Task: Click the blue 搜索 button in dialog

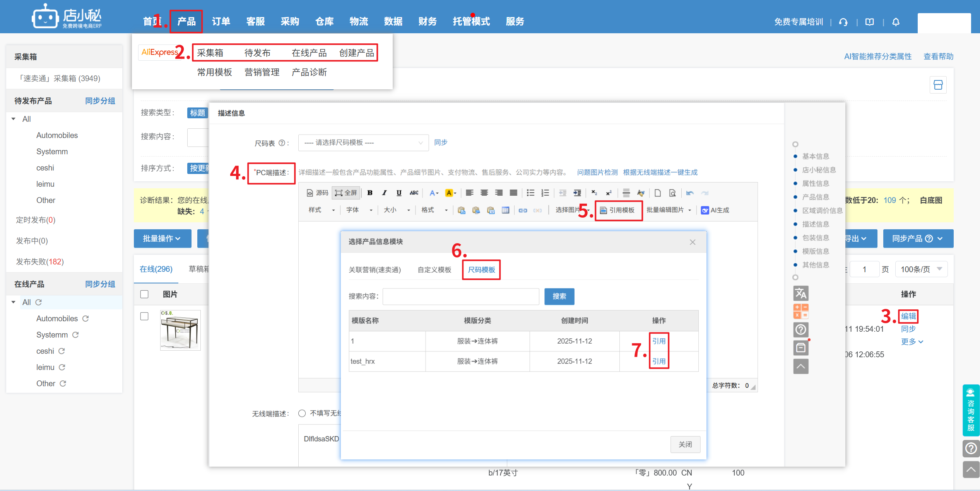Action: pos(559,297)
